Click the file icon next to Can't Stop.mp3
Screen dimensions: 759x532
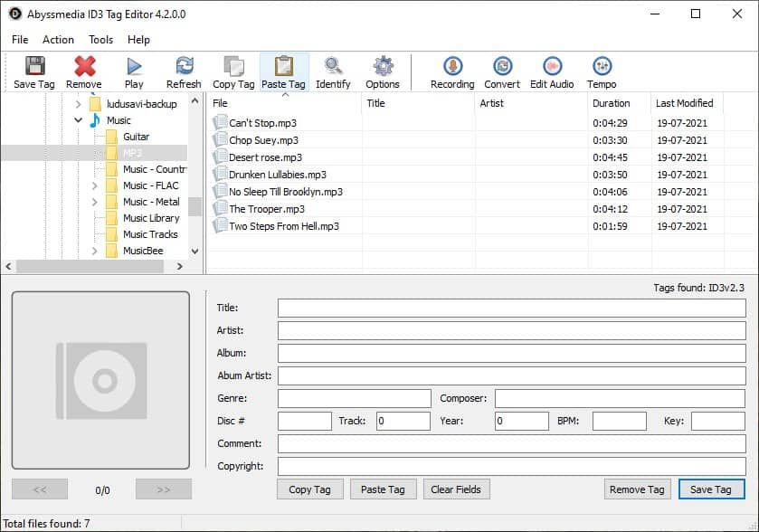(x=220, y=122)
